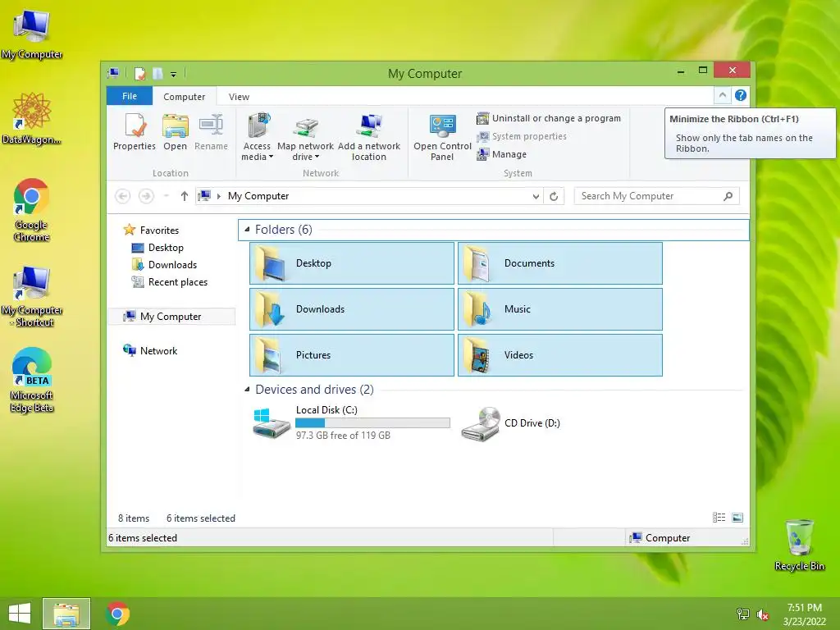Switch to Large icons view in status bar
The width and height of the screenshot is (840, 630).
tap(737, 518)
